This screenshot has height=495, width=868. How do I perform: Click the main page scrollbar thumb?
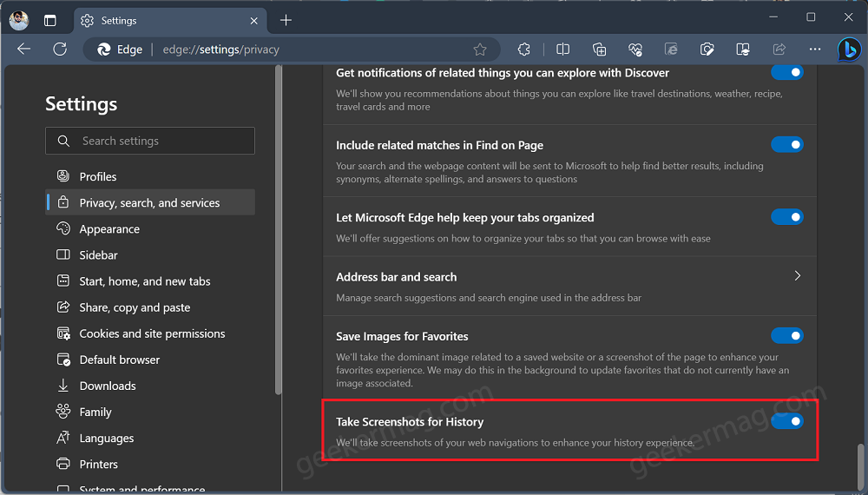[x=861, y=467]
